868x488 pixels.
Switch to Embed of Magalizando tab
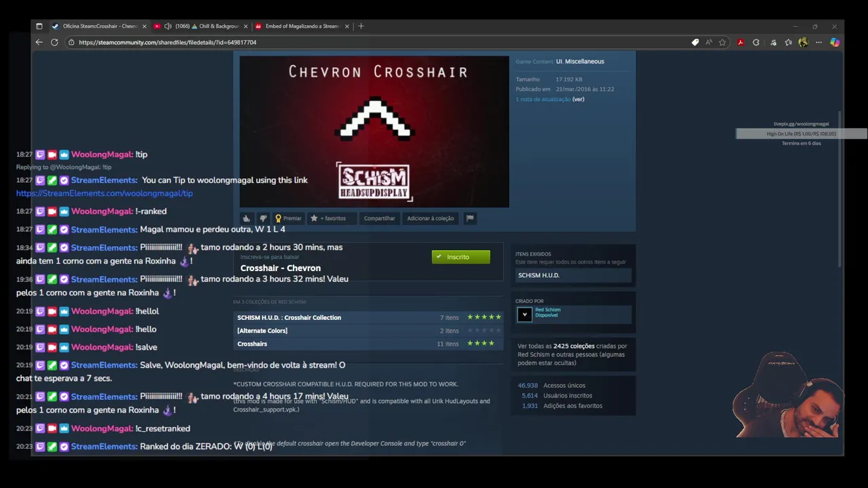pyautogui.click(x=302, y=26)
